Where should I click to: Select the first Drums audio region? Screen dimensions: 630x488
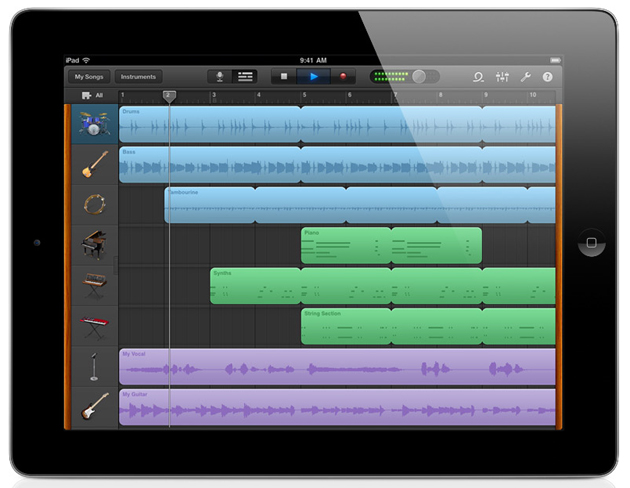[x=210, y=124]
